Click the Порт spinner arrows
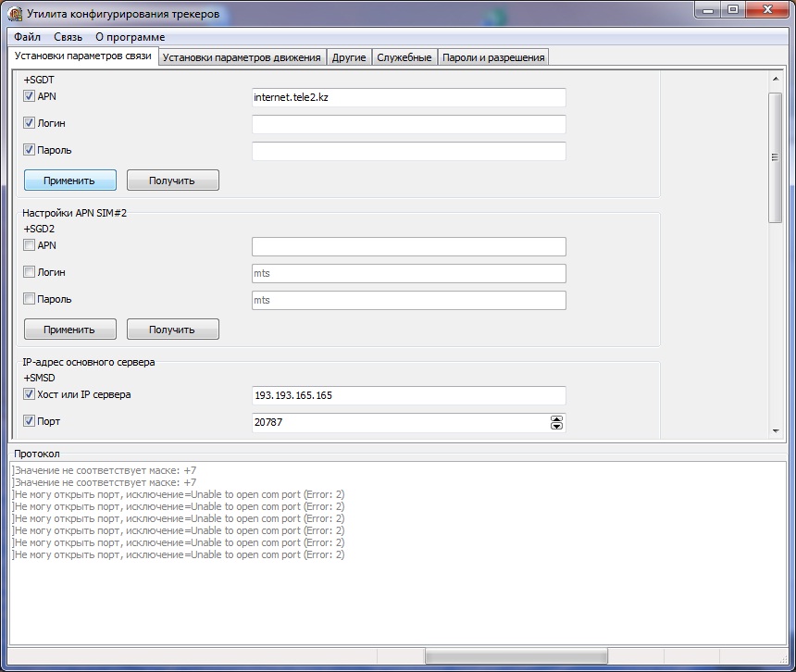Screen dimensions: 796x672 pos(556,422)
